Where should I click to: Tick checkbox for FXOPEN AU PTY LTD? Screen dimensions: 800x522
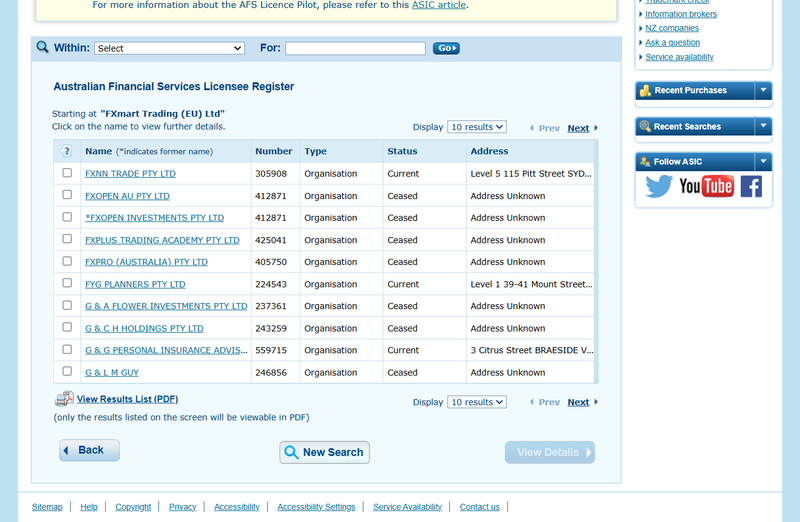pos(67,194)
